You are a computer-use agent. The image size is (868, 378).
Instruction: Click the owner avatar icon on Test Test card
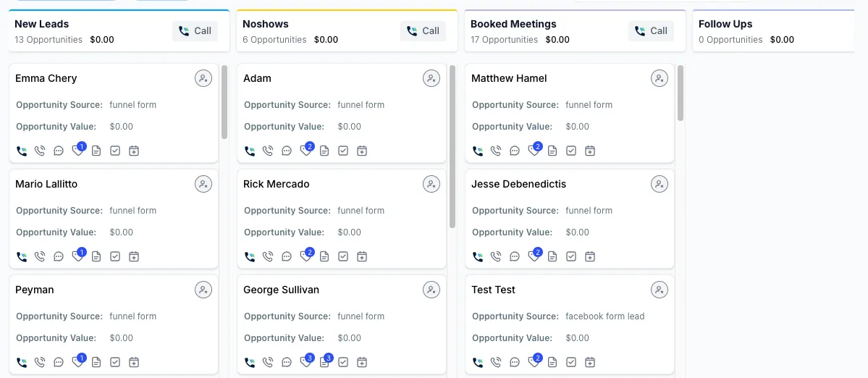[660, 290]
